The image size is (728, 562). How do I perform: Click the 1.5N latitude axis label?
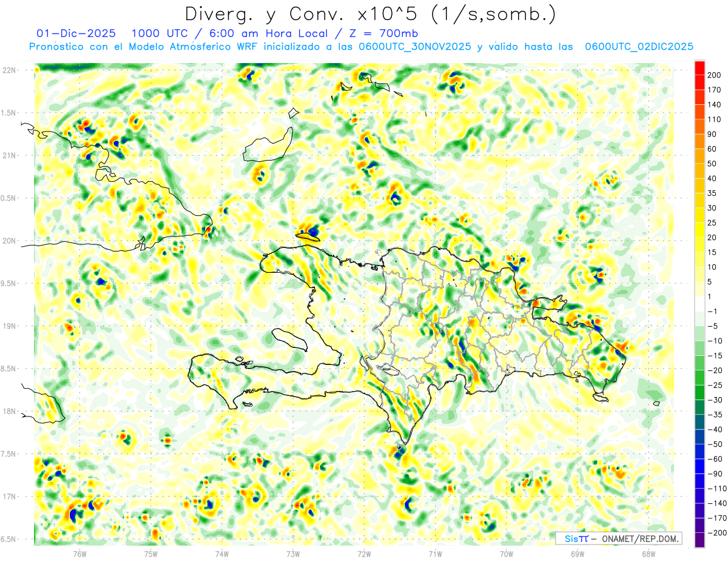tap(8, 113)
